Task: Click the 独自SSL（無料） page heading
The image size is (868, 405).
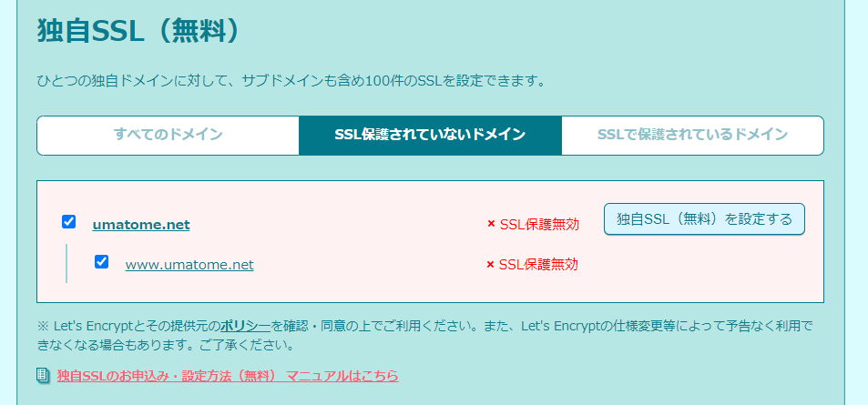Action: [x=138, y=30]
